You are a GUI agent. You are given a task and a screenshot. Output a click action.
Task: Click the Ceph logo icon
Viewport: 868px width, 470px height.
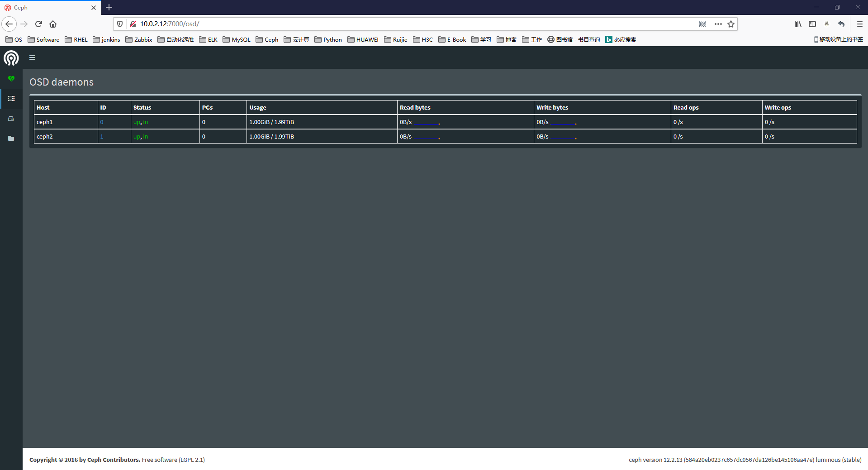tap(11, 58)
